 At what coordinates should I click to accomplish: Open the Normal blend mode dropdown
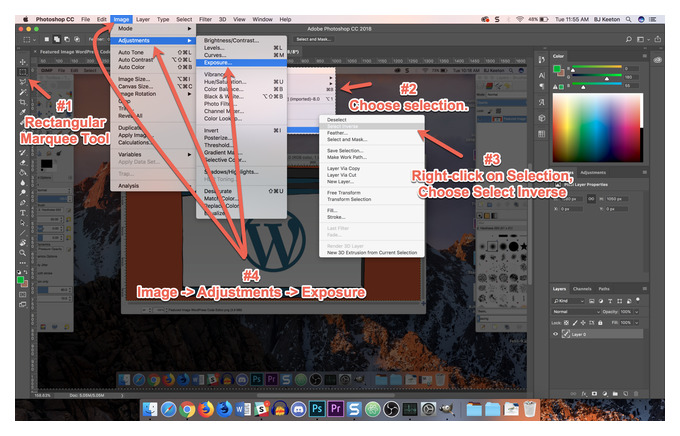576,311
